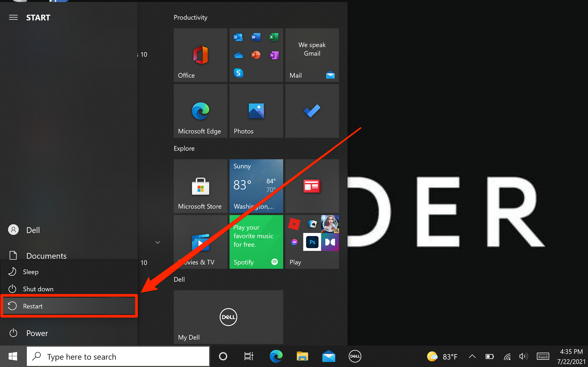The width and height of the screenshot is (588, 367).
Task: Open Task View on the taskbar
Action: point(248,356)
